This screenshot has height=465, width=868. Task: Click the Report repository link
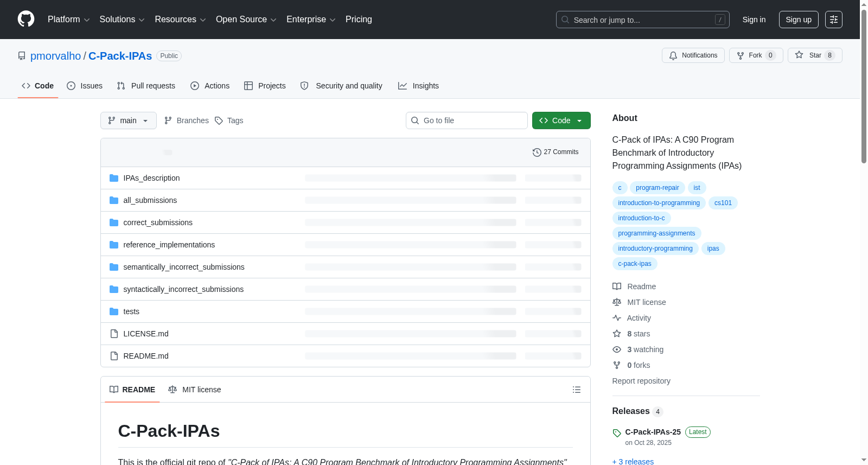tap(641, 381)
